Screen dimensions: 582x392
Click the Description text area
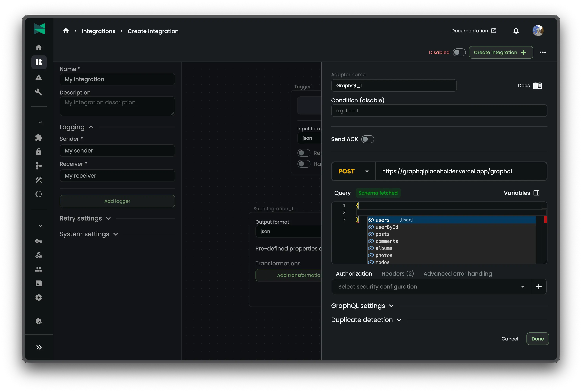(x=117, y=106)
